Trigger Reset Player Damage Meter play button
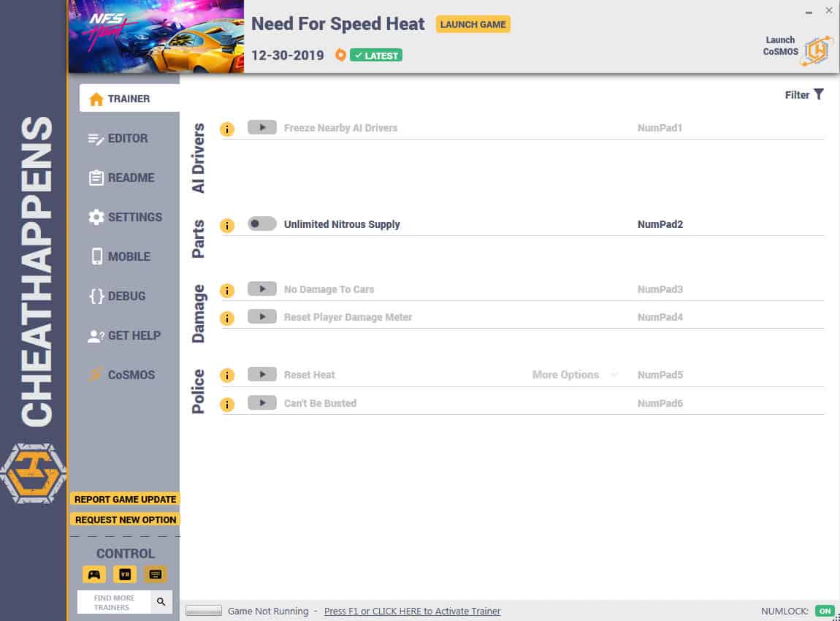The height and width of the screenshot is (621, 840). point(262,316)
